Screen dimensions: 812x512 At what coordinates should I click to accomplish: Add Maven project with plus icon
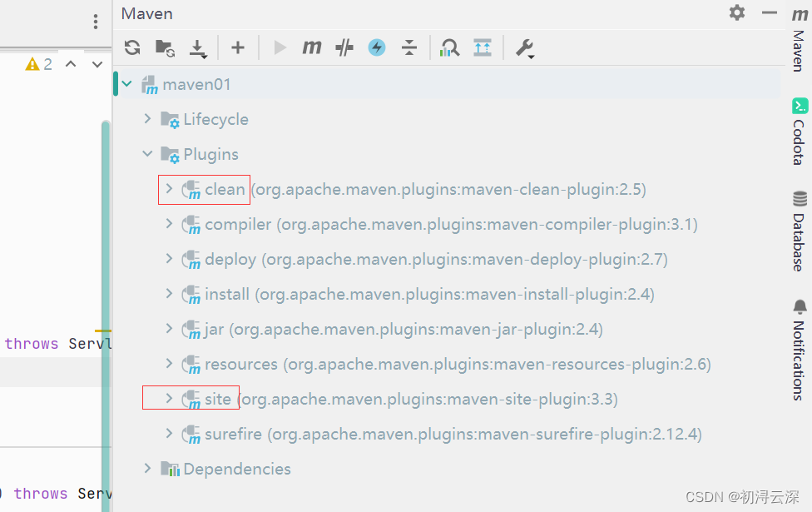click(x=238, y=47)
